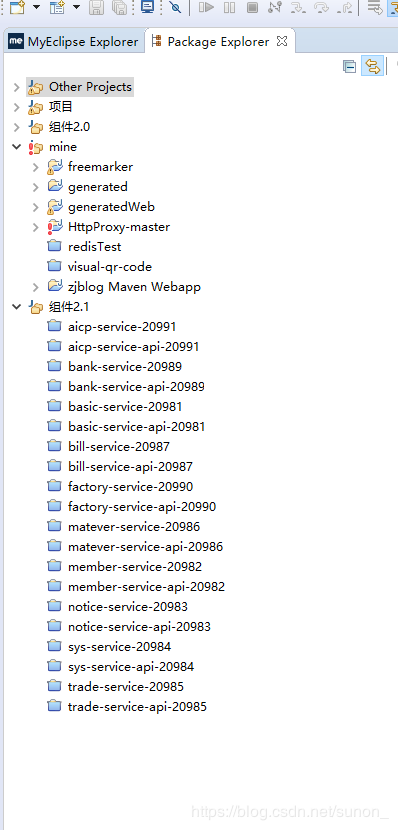This screenshot has width=398, height=830.
Task: Select the bank-service-20989 project
Action: coord(125,367)
